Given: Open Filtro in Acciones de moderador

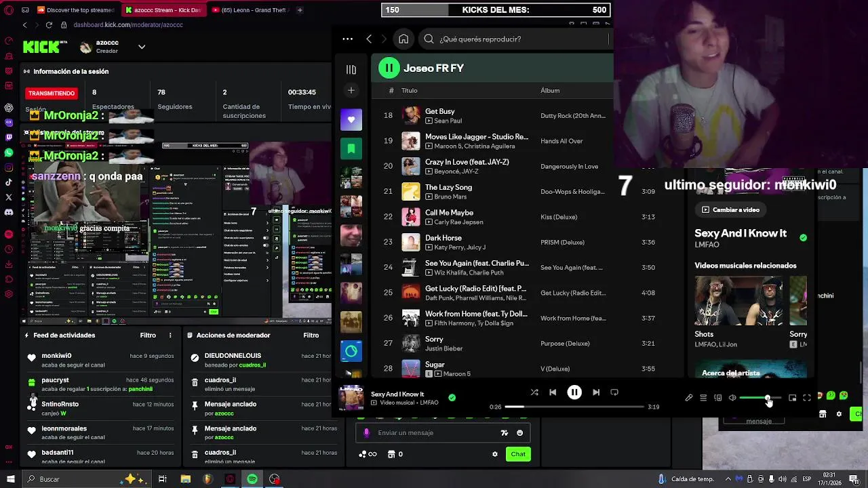Looking at the screenshot, I should [x=311, y=335].
